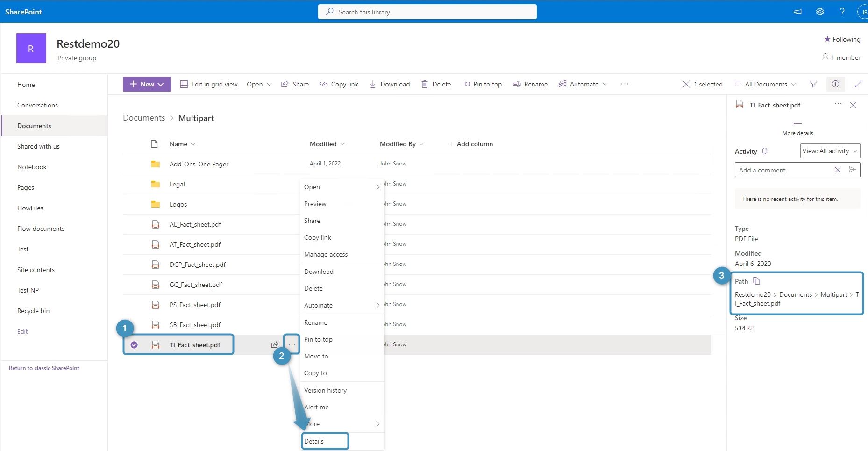This screenshot has width=868, height=451.
Task: Open the settings gear icon
Action: click(x=820, y=12)
